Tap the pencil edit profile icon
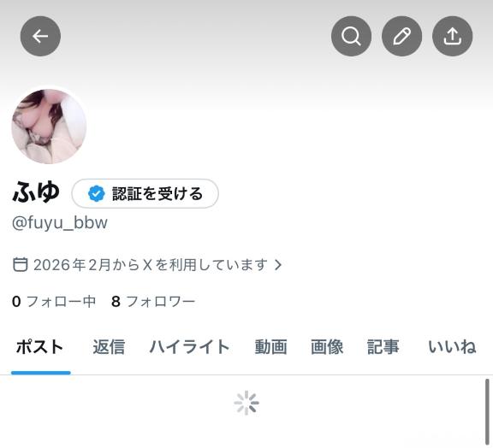493x448 pixels. click(401, 36)
